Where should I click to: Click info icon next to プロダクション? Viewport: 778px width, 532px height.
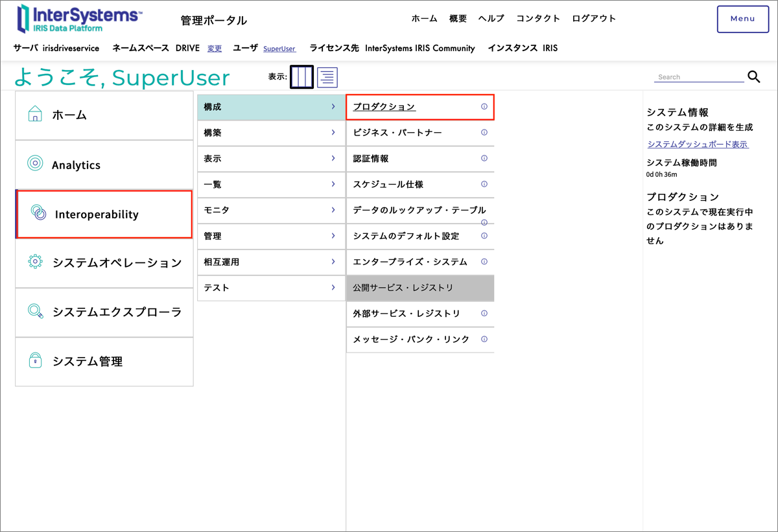pos(484,107)
